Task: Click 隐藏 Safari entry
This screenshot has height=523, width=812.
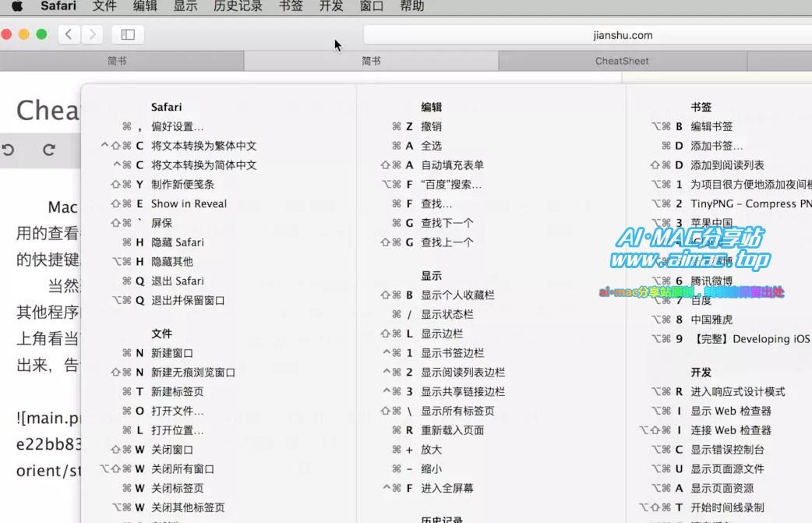Action: [178, 242]
